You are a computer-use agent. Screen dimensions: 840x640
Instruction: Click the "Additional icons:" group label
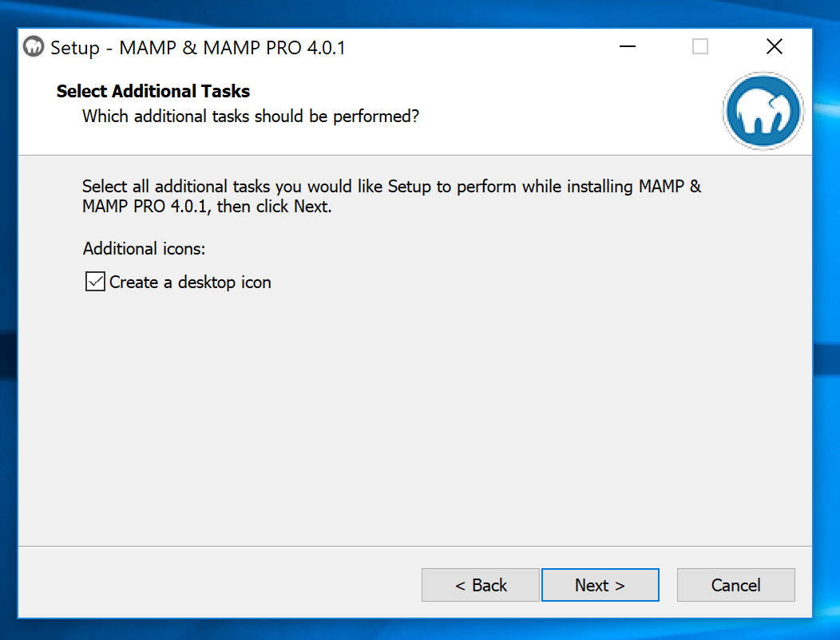(144, 249)
